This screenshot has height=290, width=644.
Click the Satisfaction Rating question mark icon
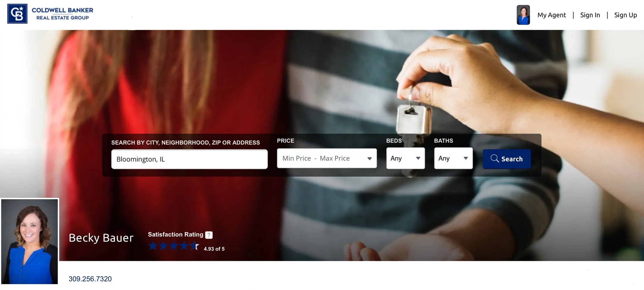pyautogui.click(x=209, y=235)
